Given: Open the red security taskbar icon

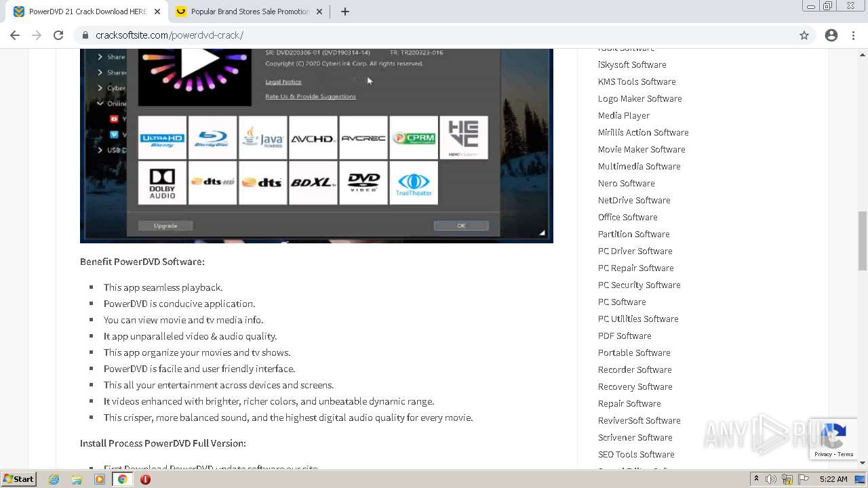Looking at the screenshot, I should (x=145, y=479).
